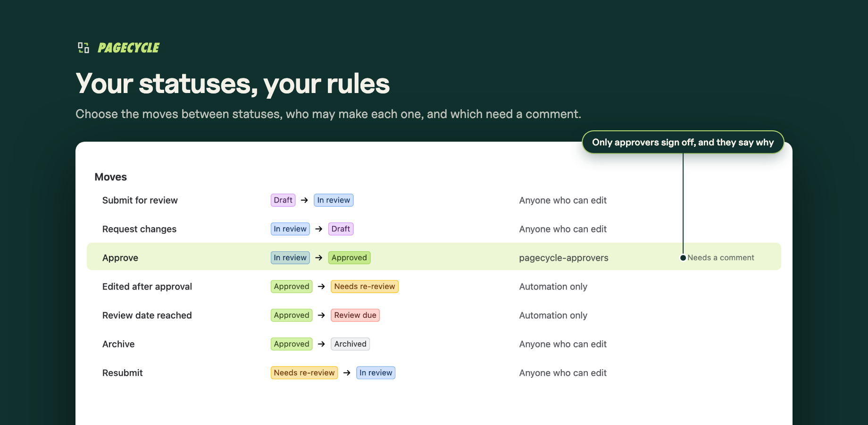Click Automation only for Review date reached
This screenshot has width=868, height=425.
(553, 315)
